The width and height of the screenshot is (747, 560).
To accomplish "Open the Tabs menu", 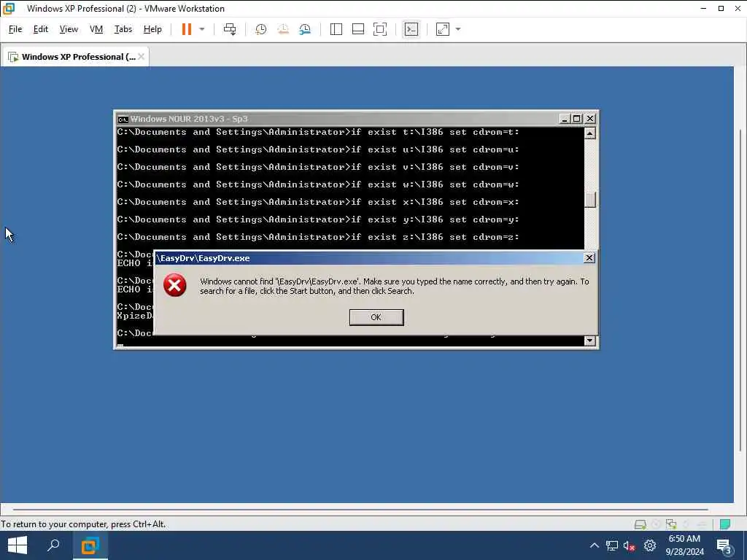I will click(123, 29).
